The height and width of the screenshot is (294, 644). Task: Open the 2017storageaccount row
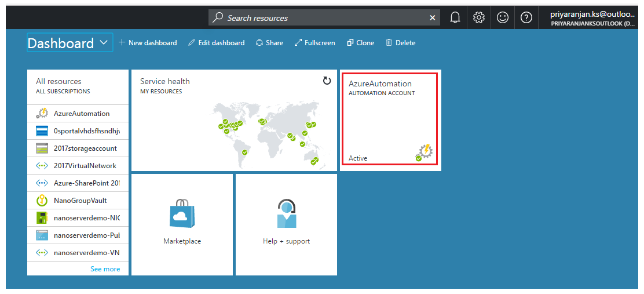(78, 148)
